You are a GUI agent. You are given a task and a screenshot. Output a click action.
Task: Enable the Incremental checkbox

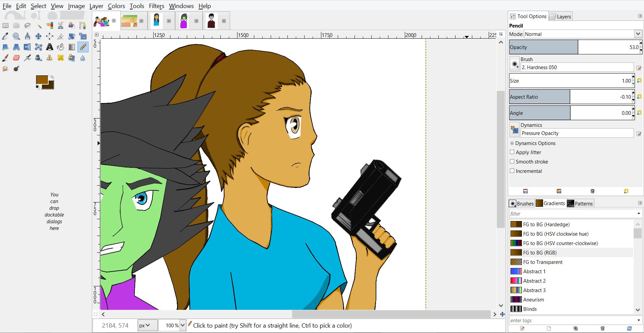point(512,171)
